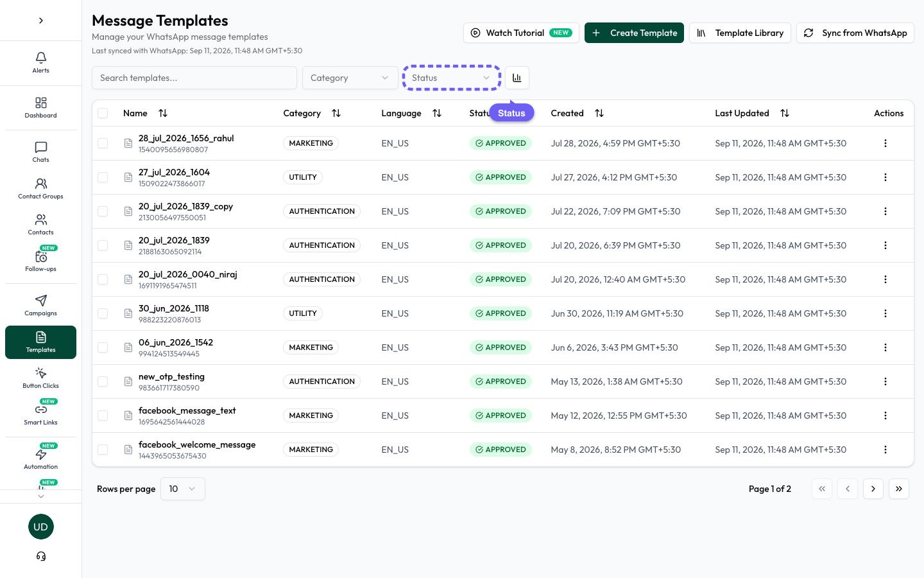Screen dimensions: 924x578
Task: Open actions menu for 30_jun_2026_1118
Action: pos(886,313)
